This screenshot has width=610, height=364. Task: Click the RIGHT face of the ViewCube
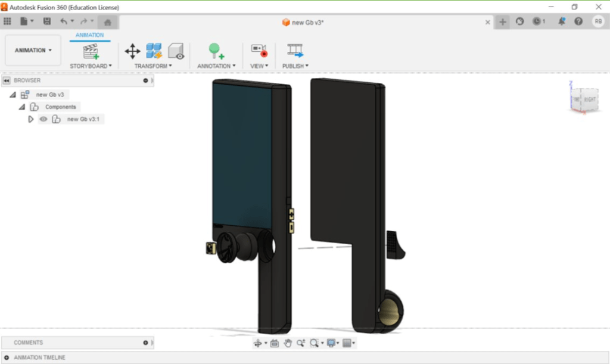[x=589, y=99]
